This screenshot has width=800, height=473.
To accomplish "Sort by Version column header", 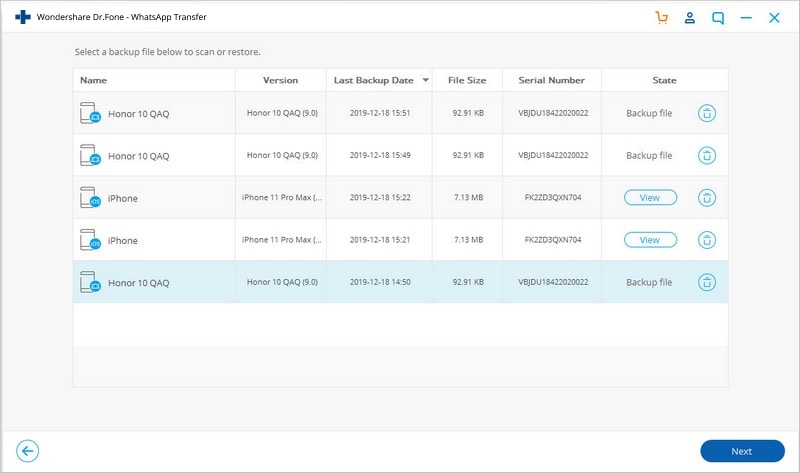I will point(280,80).
